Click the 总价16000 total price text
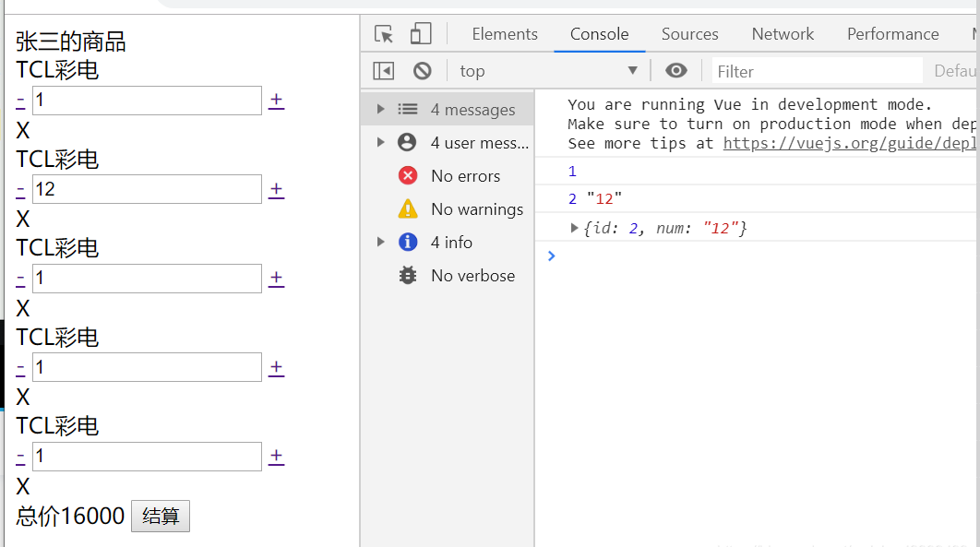Screen dimensions: 980x547 pos(70,516)
